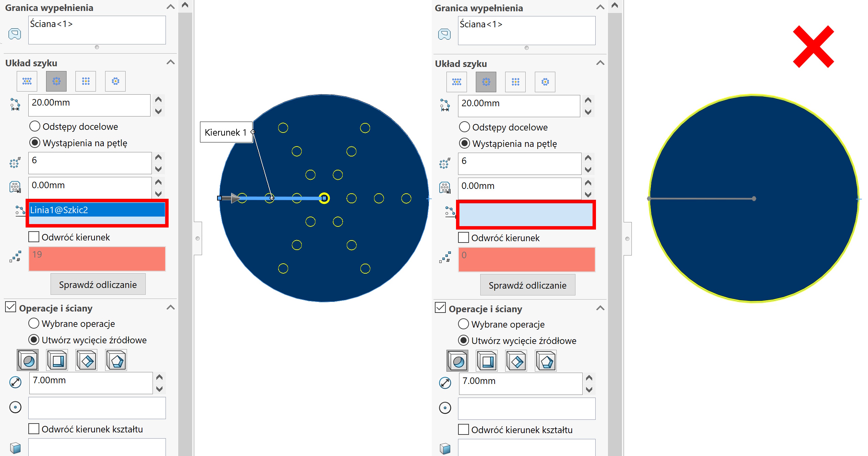Select polygon pattern layout in left panel
This screenshot has width=868, height=456.
115,81
